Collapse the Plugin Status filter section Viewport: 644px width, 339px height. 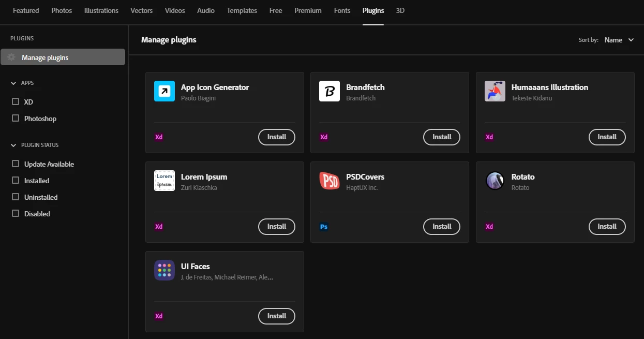click(x=14, y=145)
